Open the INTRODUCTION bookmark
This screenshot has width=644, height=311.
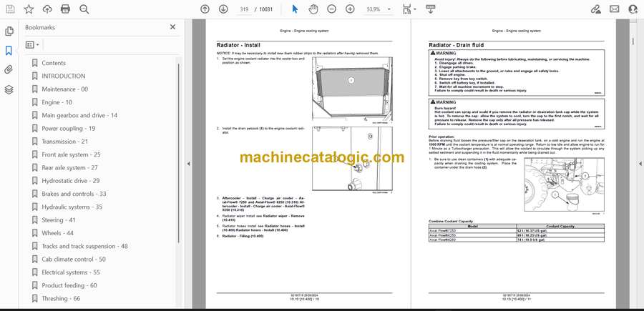(63, 76)
